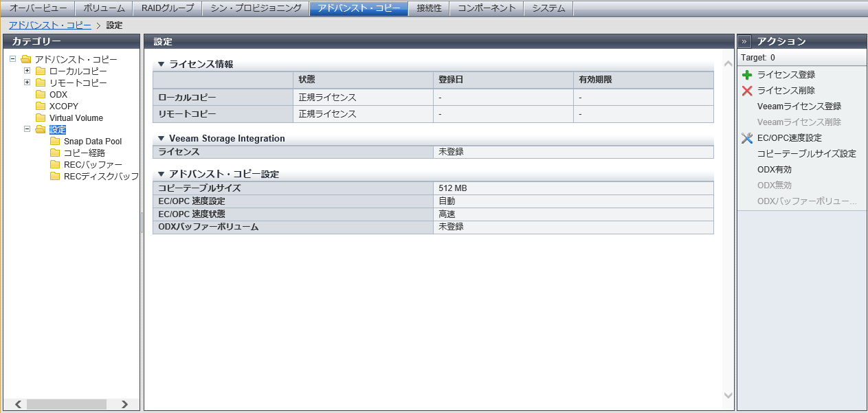Expand the リモートコピー tree node
Viewport: 868px width, 413px height.
tap(27, 82)
